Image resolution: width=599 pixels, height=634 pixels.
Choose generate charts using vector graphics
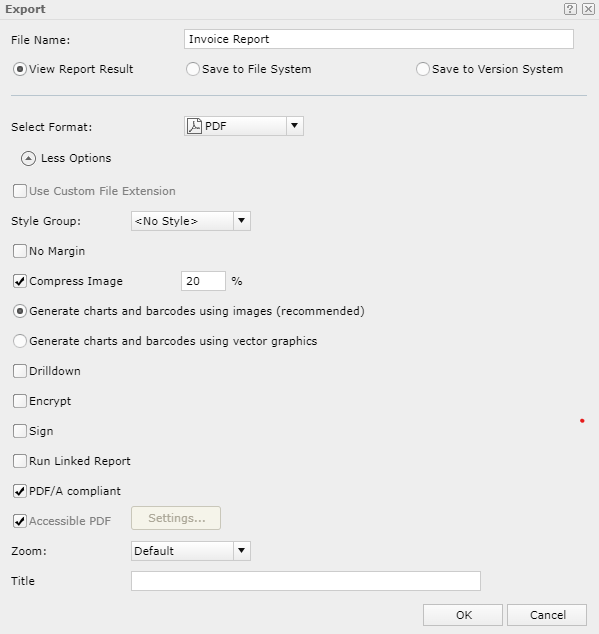(19, 341)
